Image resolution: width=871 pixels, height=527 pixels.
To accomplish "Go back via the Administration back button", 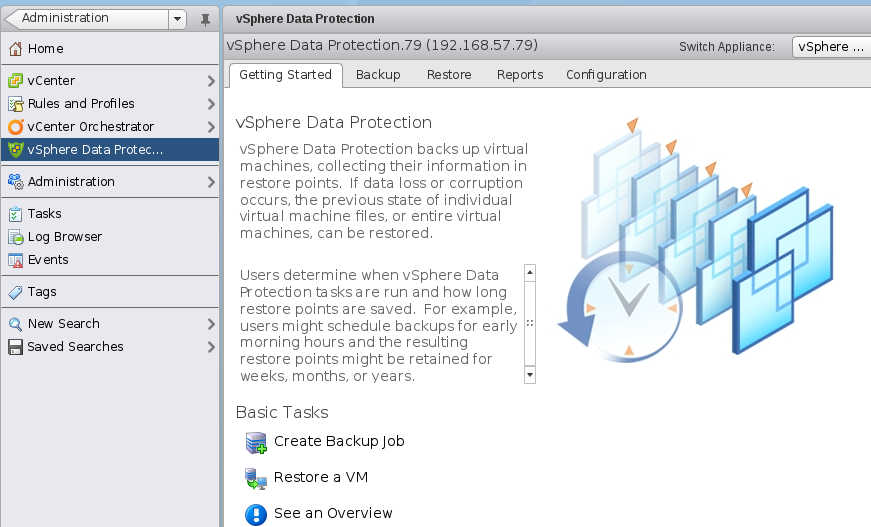I will (x=86, y=19).
